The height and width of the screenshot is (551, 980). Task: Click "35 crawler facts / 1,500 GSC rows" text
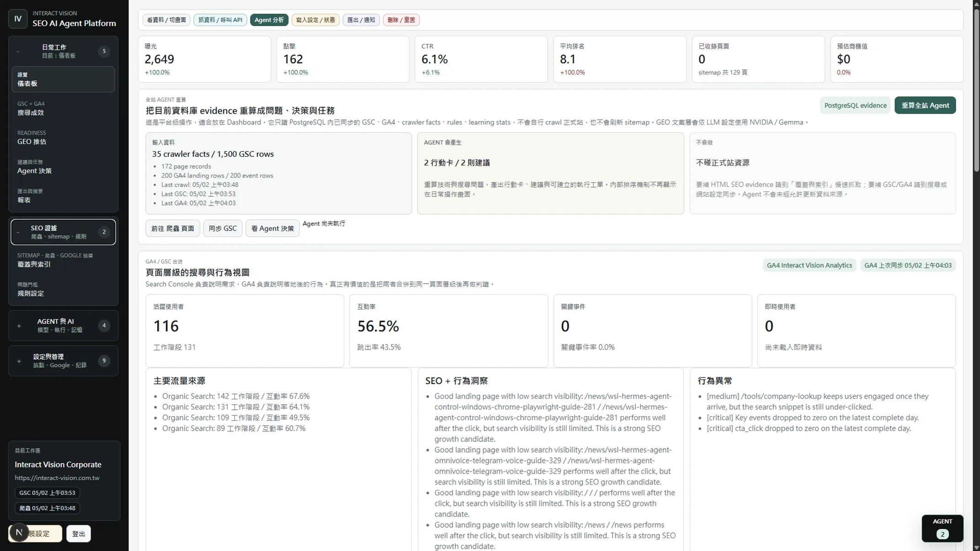[x=213, y=154]
